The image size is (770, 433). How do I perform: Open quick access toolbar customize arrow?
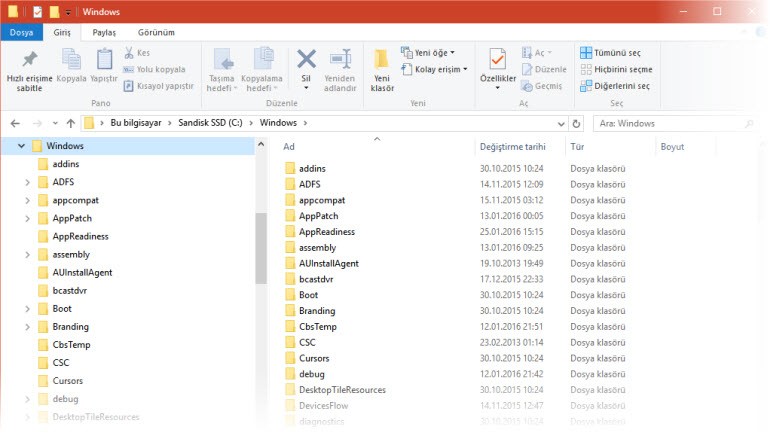click(x=68, y=12)
